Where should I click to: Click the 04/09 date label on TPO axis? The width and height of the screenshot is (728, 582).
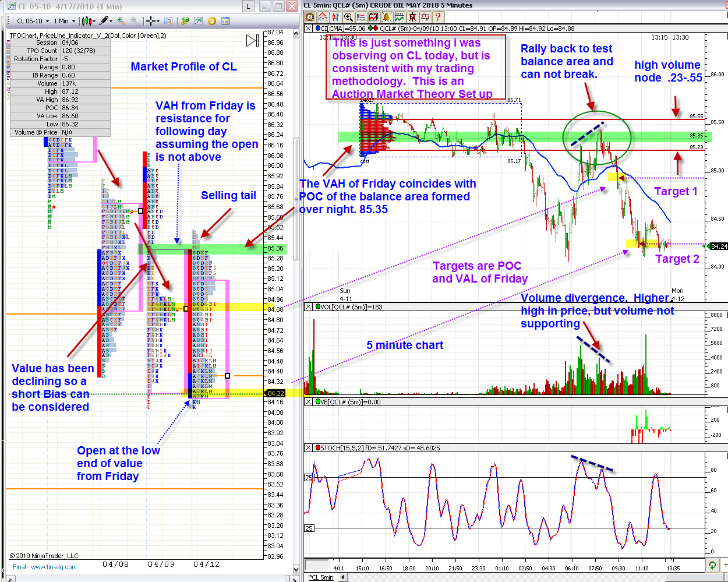pyautogui.click(x=161, y=564)
